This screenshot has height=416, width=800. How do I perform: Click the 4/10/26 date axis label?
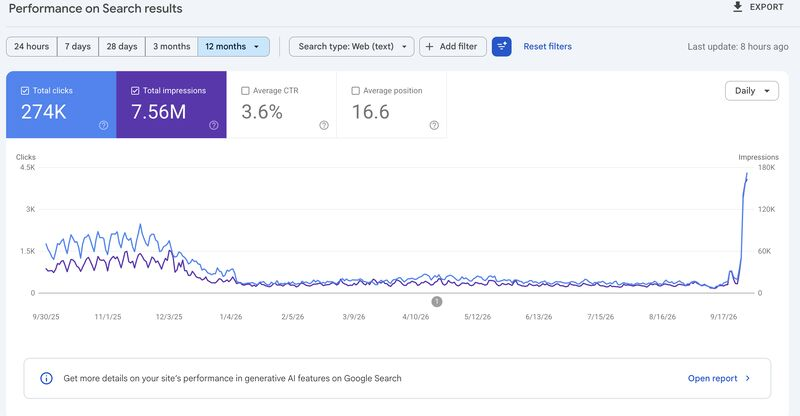click(x=416, y=317)
